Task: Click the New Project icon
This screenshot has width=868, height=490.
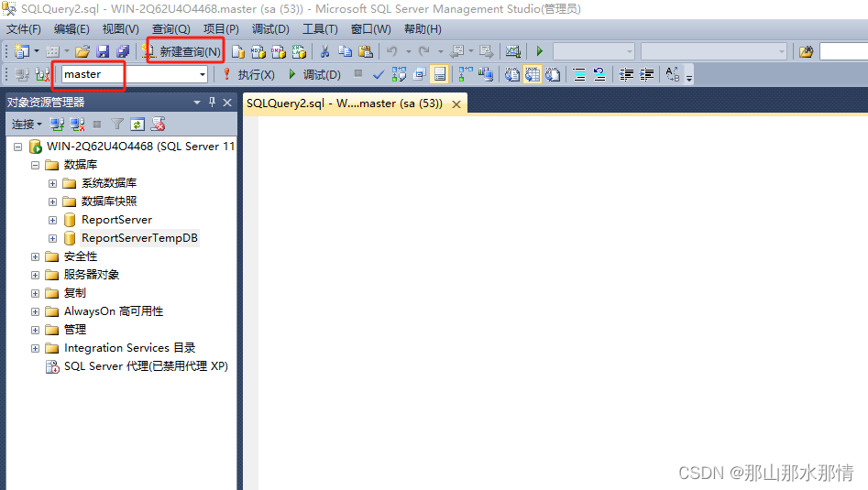Action: (22, 51)
